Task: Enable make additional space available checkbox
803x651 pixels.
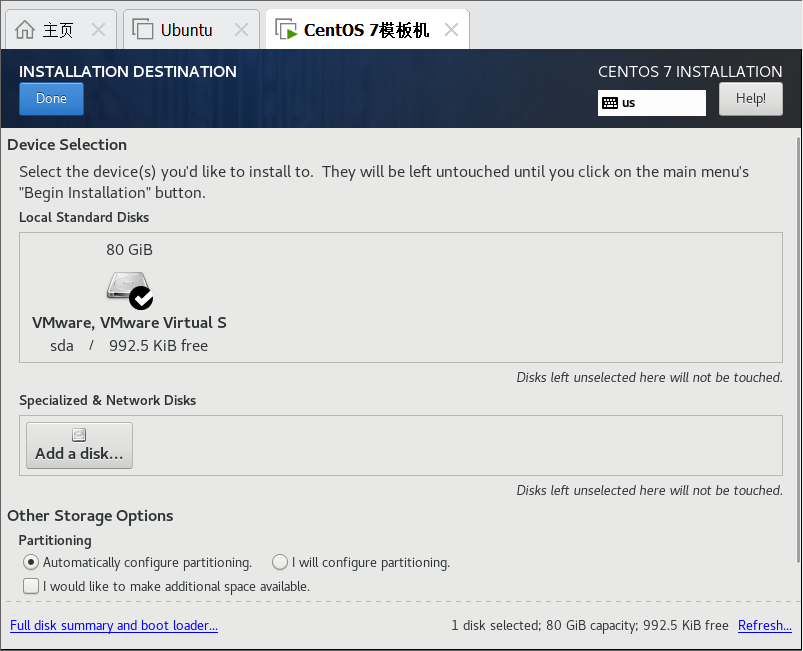Action: point(31,586)
